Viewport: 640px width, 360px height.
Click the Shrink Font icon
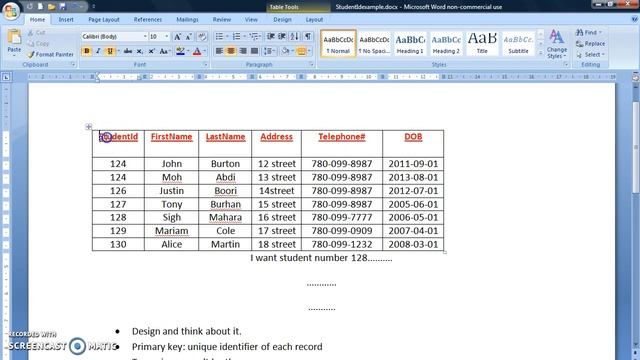tap(189, 37)
